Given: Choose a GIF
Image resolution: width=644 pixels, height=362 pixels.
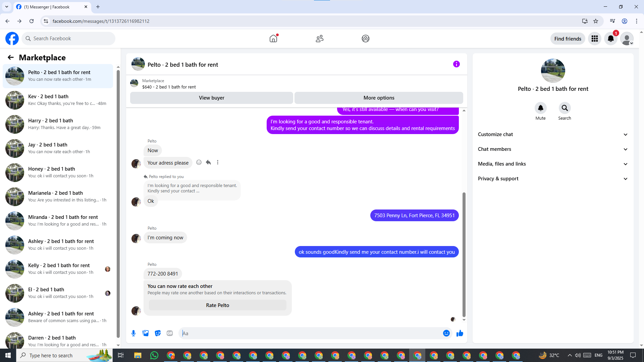Looking at the screenshot, I should (170, 333).
